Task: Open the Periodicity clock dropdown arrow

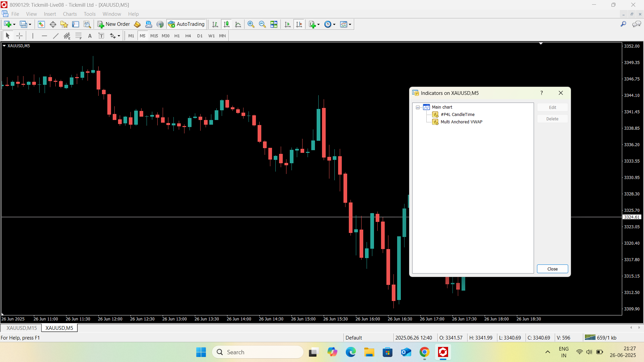Action: [x=334, y=24]
